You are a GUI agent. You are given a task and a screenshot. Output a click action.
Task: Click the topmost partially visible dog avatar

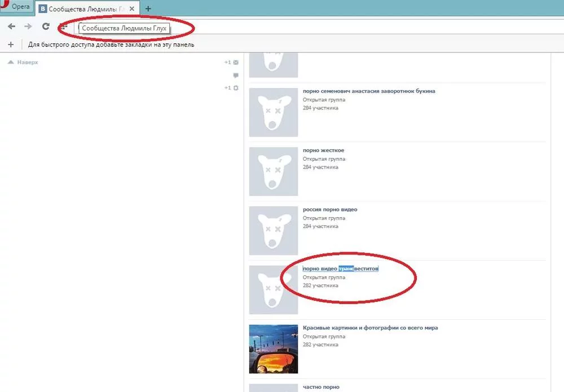(274, 65)
